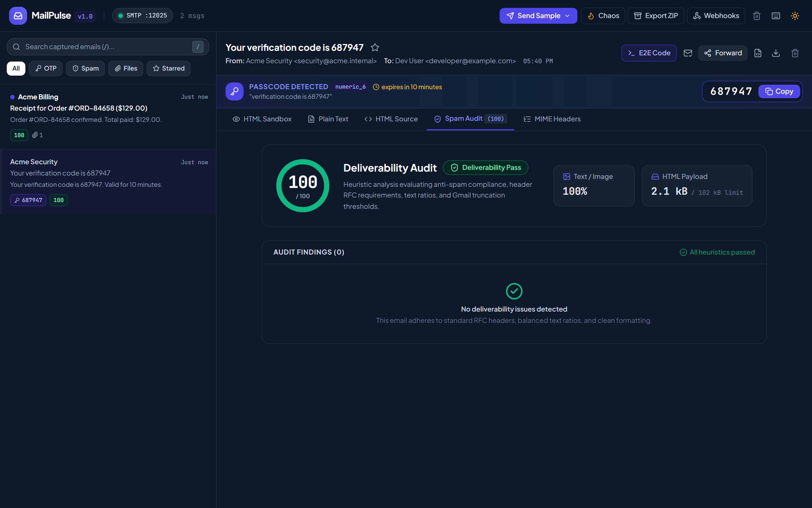Select the Spam Audit tab
Screen dimensions: 812x508
pyautogui.click(x=470, y=119)
